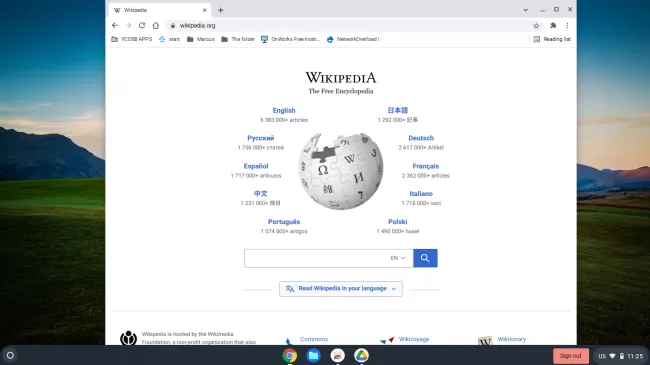The image size is (650, 365).
Task: Open the home page icon
Action: point(155,25)
